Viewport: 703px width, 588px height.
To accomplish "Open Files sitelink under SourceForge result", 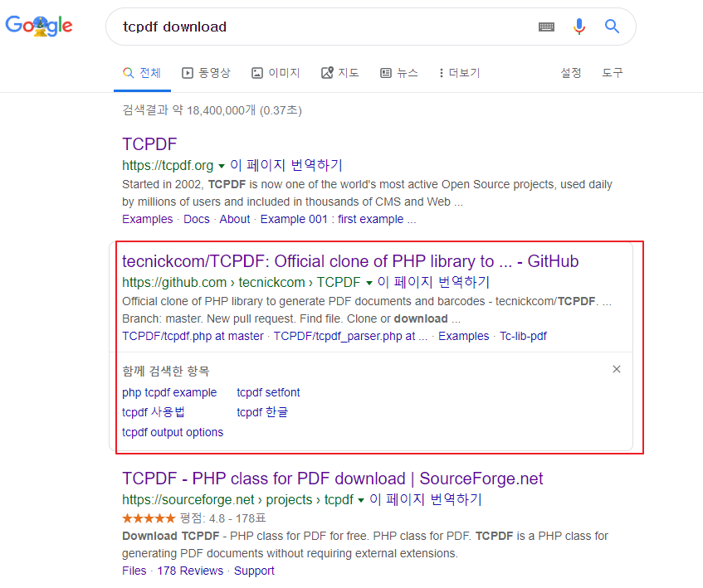I will 134,571.
